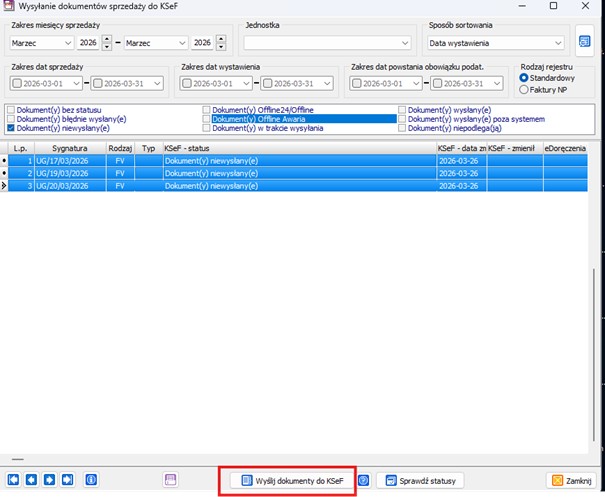Click the next record arrow icon

[49, 480]
